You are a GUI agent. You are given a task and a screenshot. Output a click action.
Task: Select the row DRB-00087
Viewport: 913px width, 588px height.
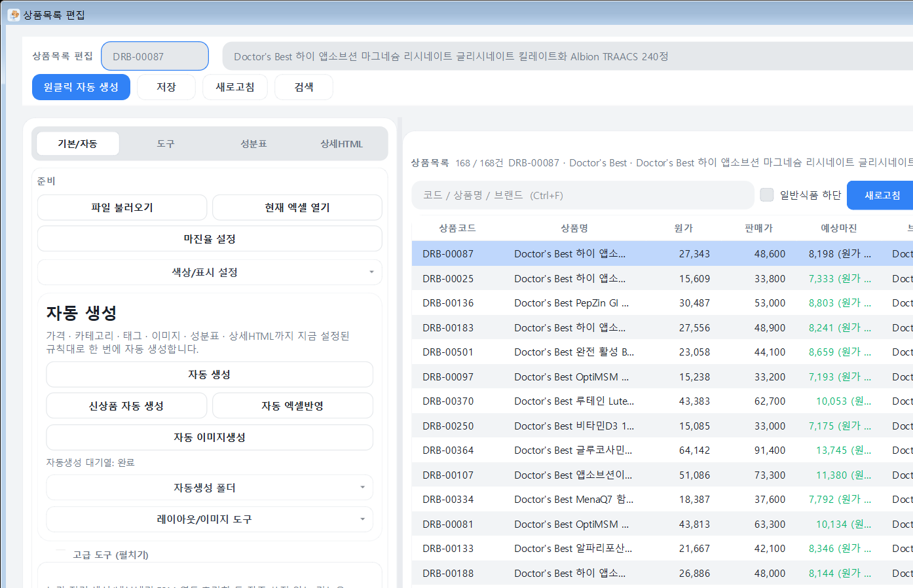pyautogui.click(x=662, y=254)
